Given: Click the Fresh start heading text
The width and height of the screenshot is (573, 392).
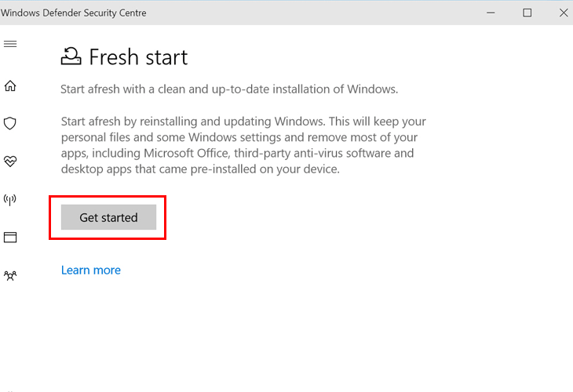Looking at the screenshot, I should click(138, 57).
